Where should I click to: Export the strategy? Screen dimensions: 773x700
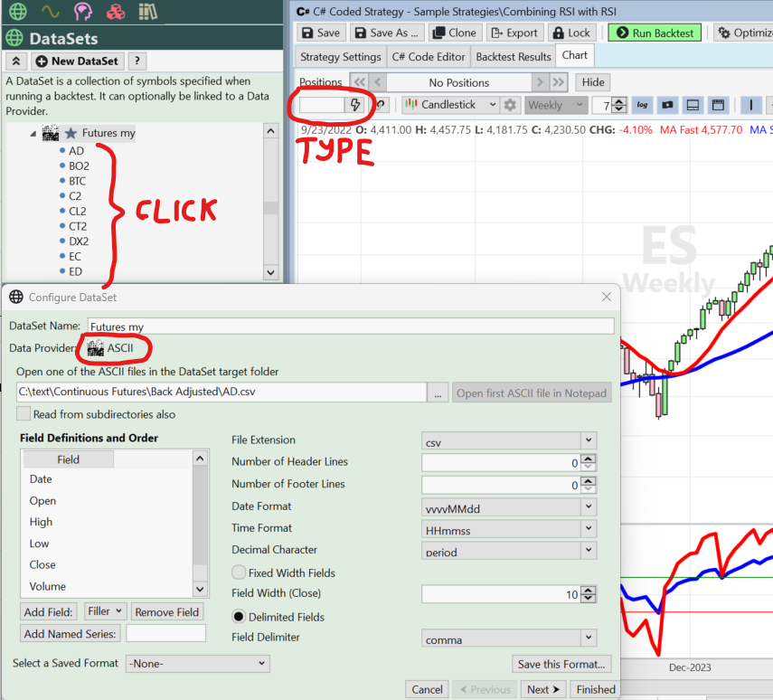point(515,33)
